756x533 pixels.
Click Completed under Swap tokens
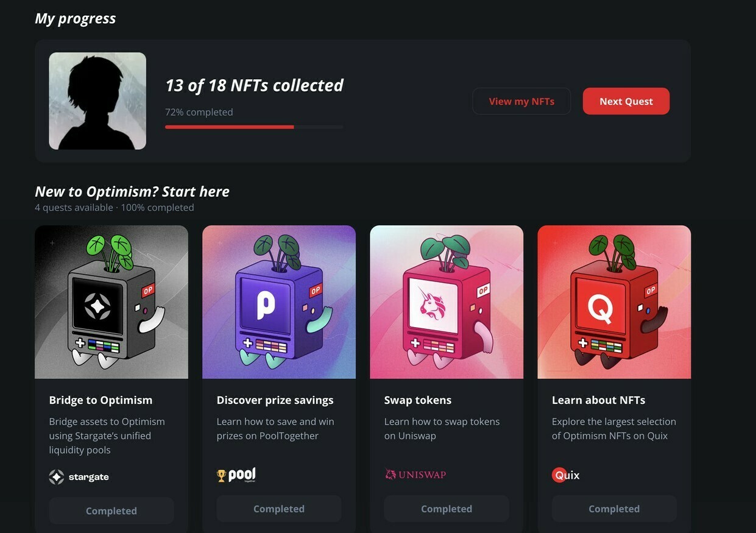[x=447, y=509]
